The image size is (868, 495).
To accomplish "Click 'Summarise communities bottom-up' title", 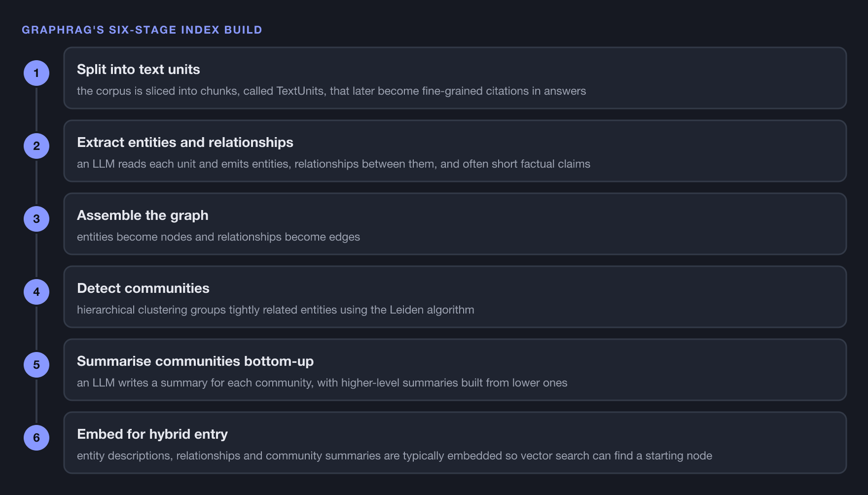I will (195, 361).
